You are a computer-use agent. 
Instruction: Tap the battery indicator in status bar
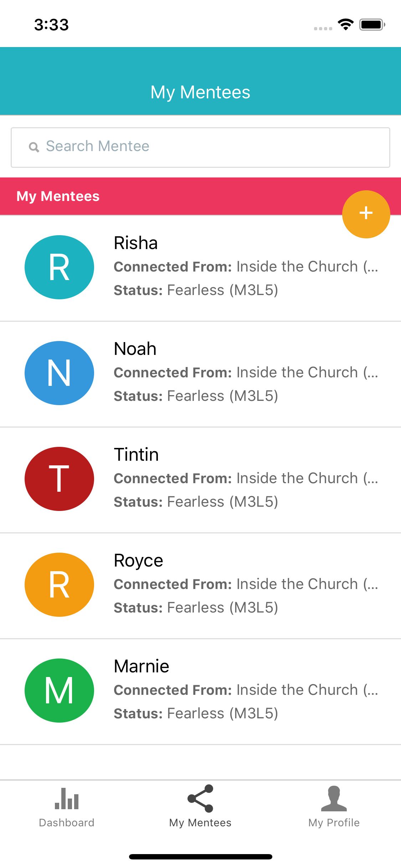[372, 25]
